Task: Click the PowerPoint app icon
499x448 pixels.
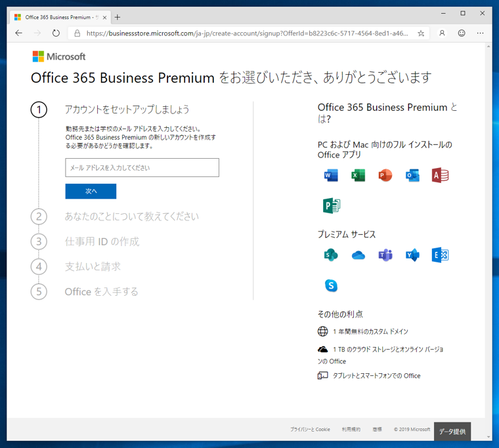Action: 385,176
